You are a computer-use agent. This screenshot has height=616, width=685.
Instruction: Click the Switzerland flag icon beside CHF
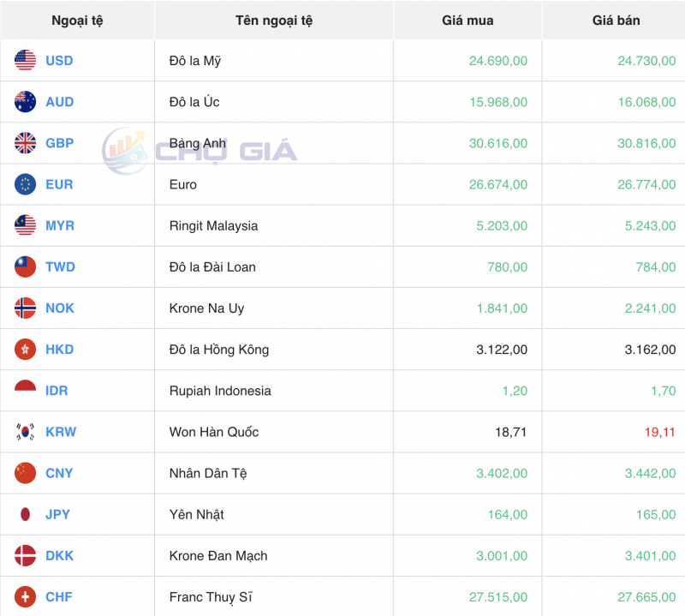(x=23, y=596)
